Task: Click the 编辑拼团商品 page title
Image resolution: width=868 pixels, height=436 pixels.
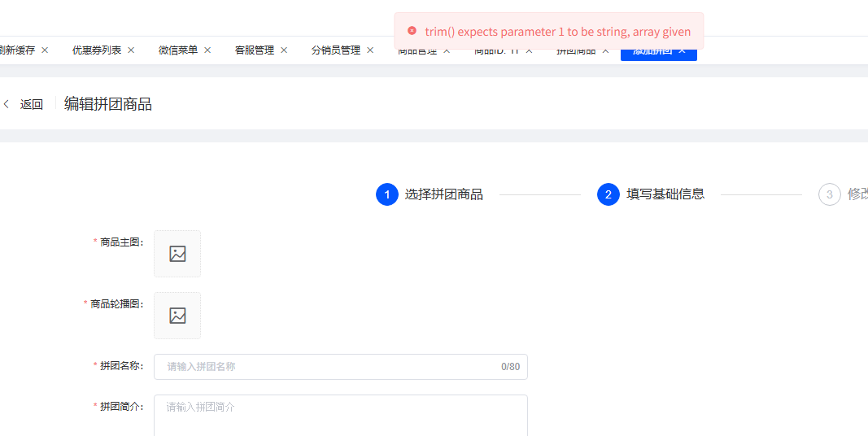Action: pos(108,104)
